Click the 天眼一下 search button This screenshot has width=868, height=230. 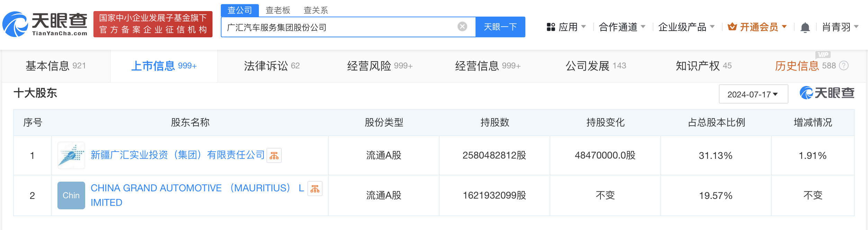coord(500,27)
